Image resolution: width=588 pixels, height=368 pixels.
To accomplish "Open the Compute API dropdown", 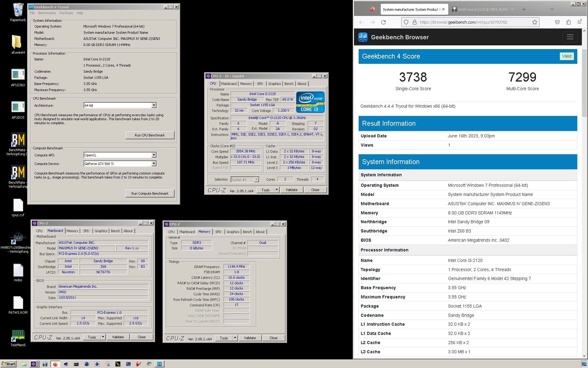I will pyautogui.click(x=154, y=155).
